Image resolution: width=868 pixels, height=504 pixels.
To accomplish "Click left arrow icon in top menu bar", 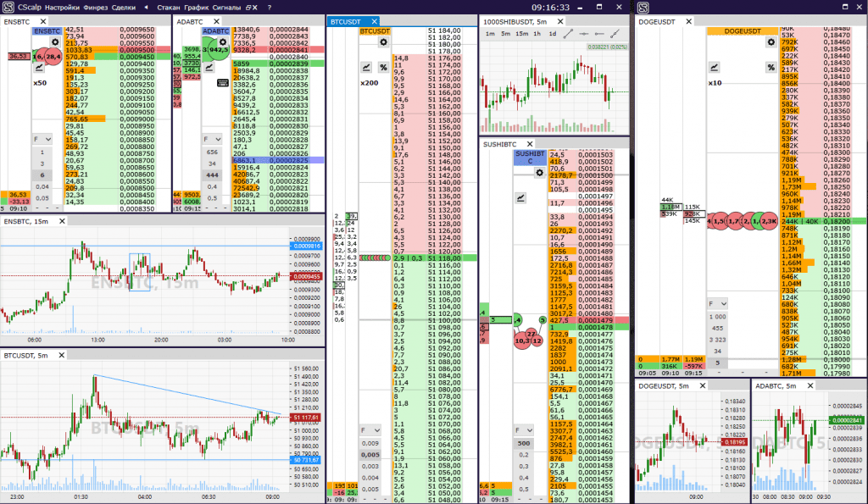I will click(146, 8).
